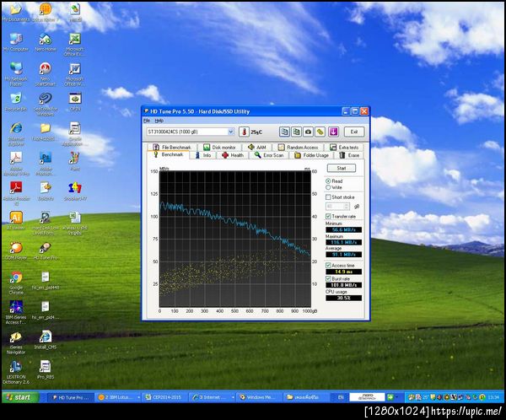Open Adobe Illustrator desktop shortcut

point(16,221)
